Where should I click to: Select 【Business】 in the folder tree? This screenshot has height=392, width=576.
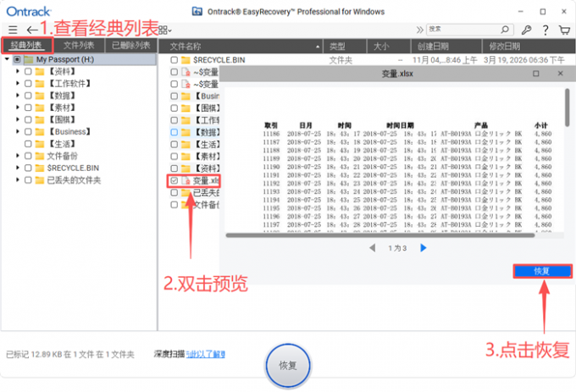69,131
